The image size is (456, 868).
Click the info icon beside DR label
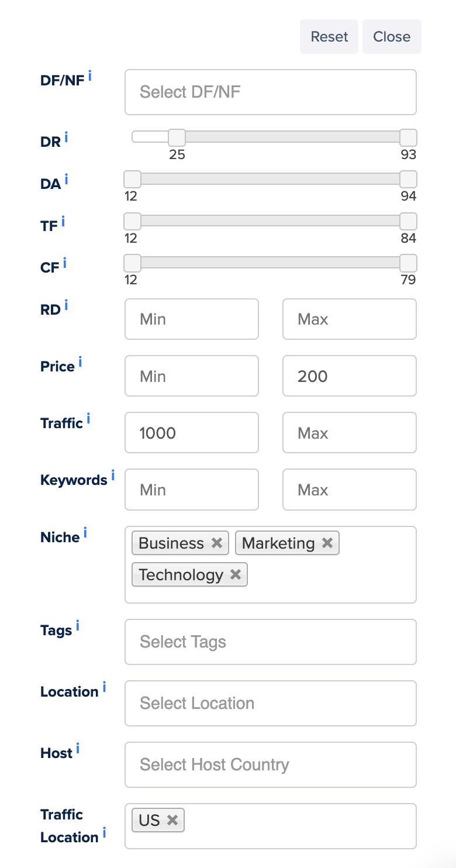click(66, 137)
